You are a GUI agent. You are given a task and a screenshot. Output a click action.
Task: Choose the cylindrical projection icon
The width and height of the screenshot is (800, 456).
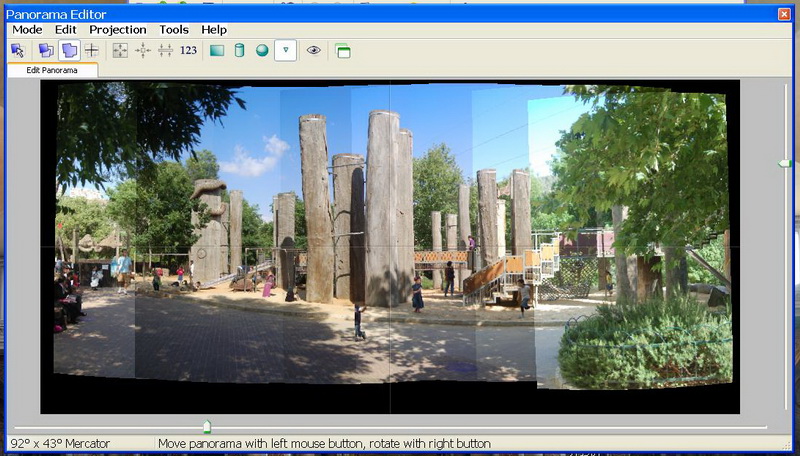[239, 50]
